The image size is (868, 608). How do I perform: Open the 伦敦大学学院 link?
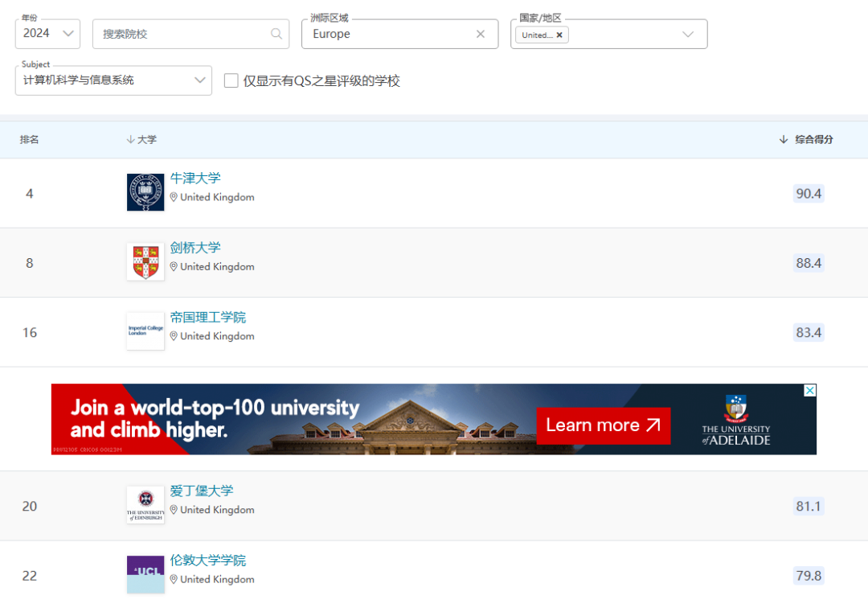pyautogui.click(x=207, y=561)
